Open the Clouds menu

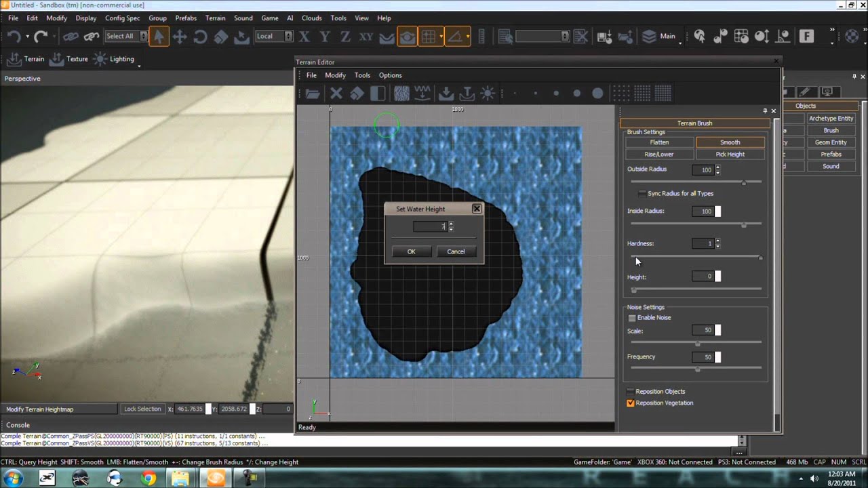point(311,18)
